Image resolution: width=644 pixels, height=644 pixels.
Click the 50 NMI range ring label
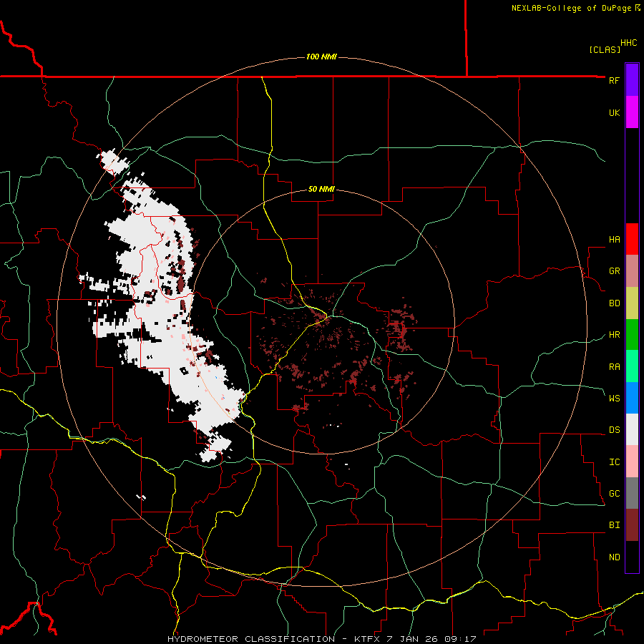point(321,190)
